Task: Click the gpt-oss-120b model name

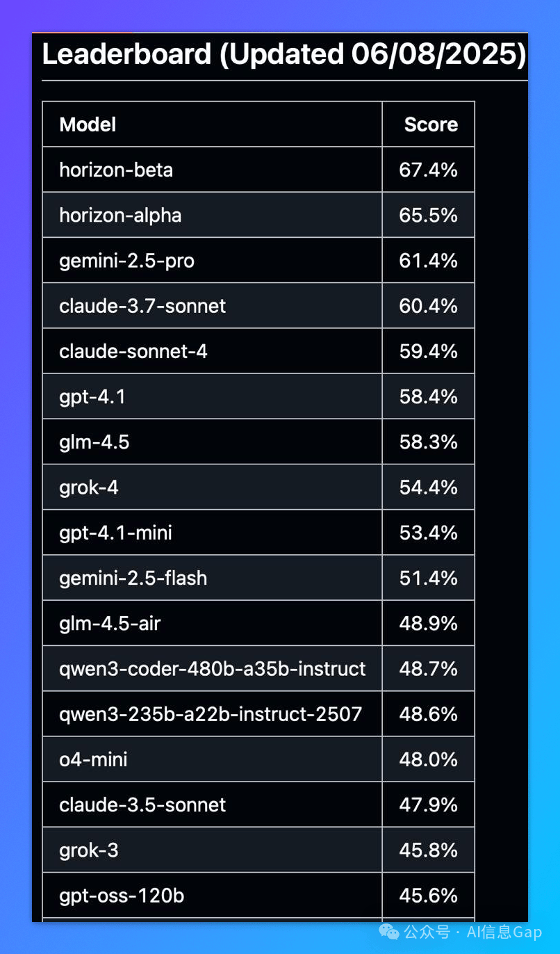Action: 122,896
